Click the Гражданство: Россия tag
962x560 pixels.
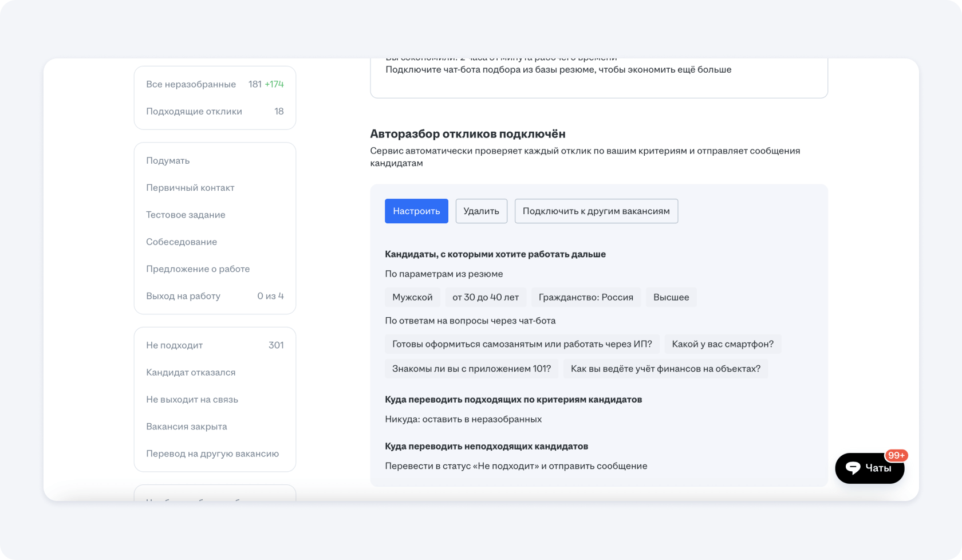pos(586,297)
